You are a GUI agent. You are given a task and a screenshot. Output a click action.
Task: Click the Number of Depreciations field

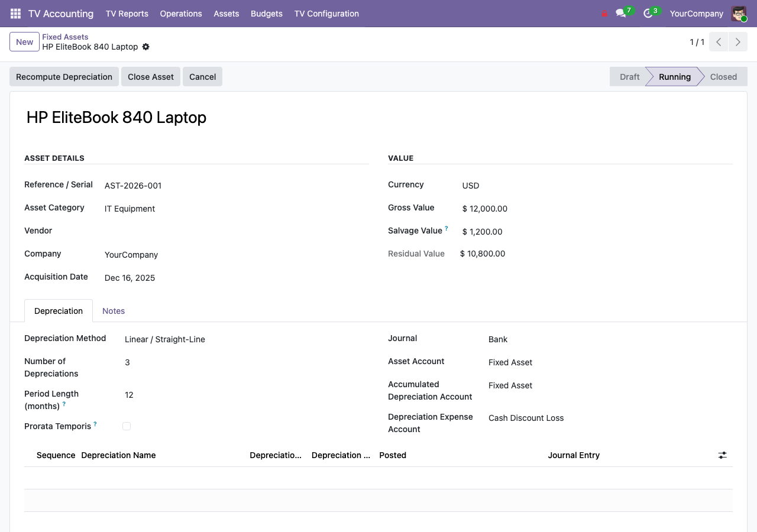point(247,362)
